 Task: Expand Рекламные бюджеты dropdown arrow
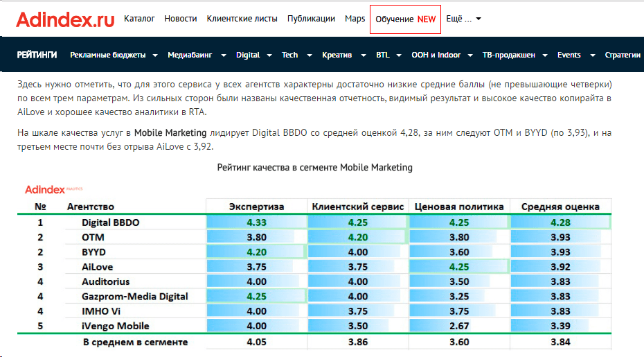click(x=155, y=55)
